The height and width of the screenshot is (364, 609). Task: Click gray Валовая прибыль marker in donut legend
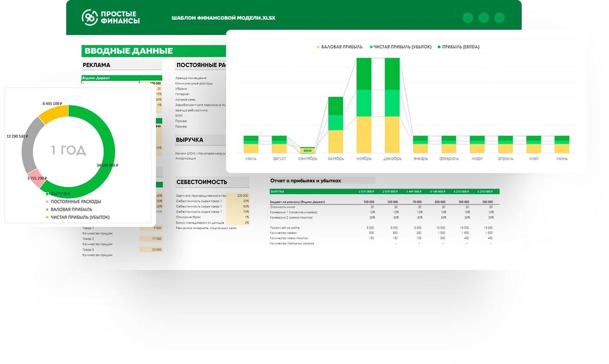tap(47, 209)
